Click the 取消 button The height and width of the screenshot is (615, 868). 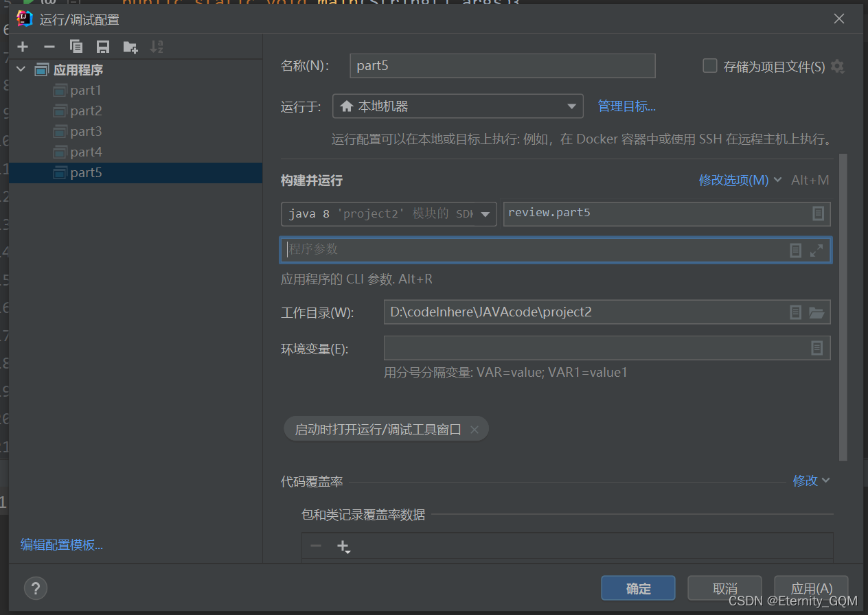(x=724, y=588)
